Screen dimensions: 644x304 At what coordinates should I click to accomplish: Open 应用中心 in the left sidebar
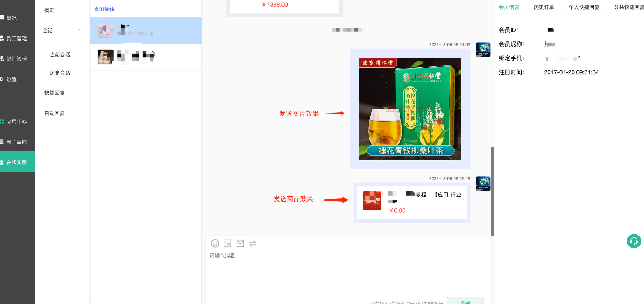point(17,122)
